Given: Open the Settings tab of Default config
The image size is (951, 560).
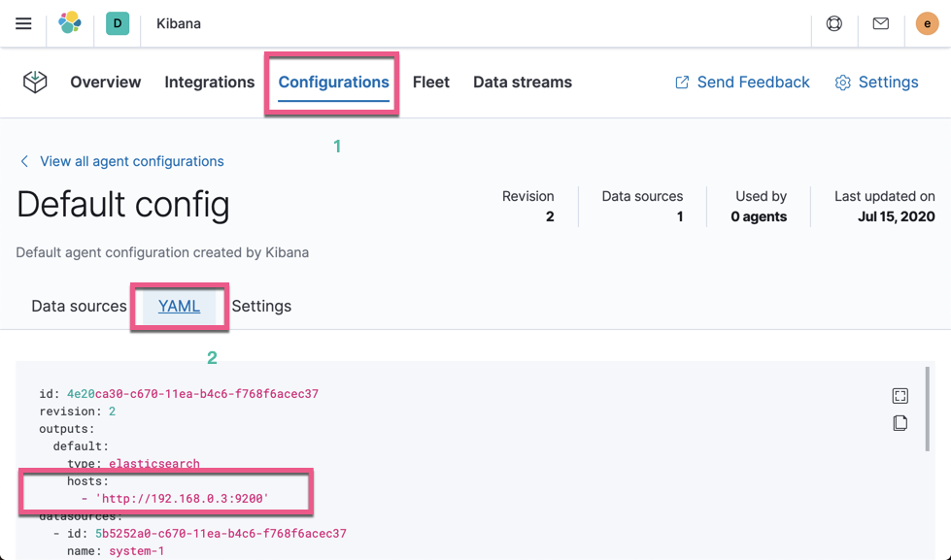Looking at the screenshot, I should coord(261,306).
